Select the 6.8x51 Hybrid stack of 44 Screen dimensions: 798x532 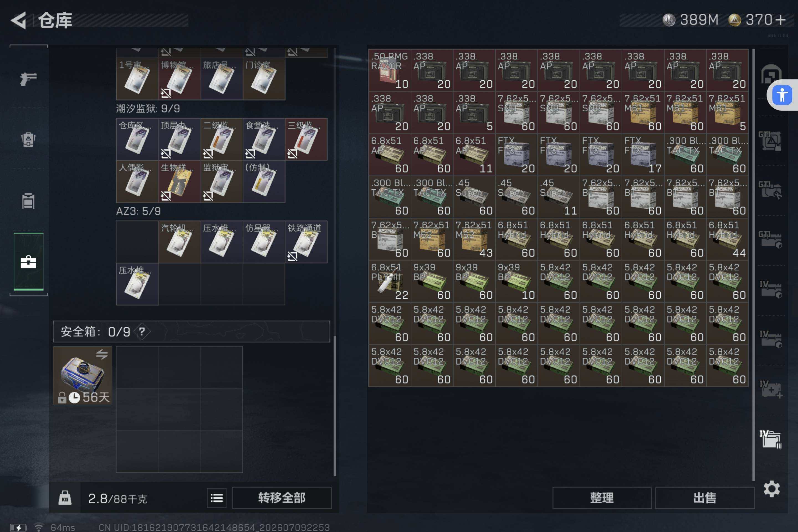[x=727, y=239]
